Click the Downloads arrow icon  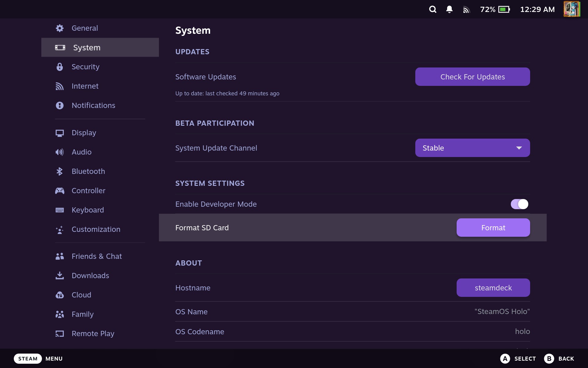point(60,276)
